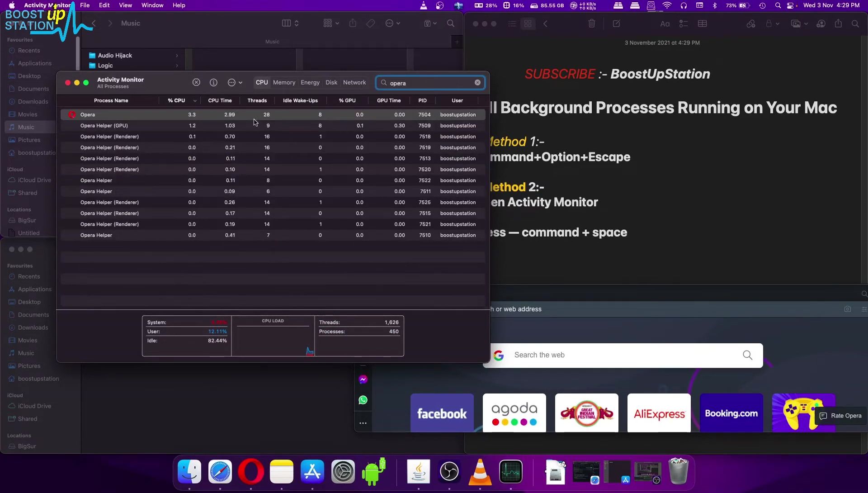868x493 pixels.
Task: Click the Notes checklist icon
Action: click(684, 24)
